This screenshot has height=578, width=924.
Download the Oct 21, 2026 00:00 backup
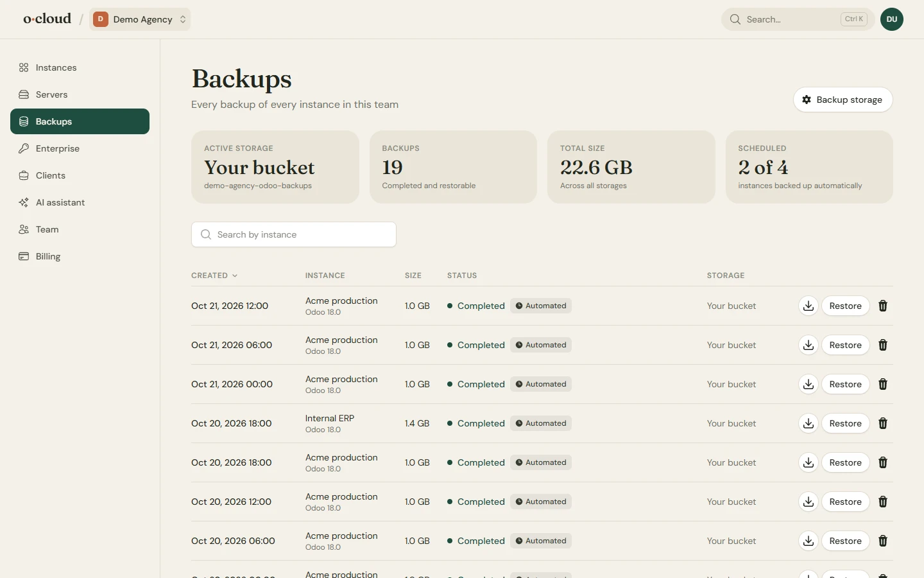(x=809, y=384)
